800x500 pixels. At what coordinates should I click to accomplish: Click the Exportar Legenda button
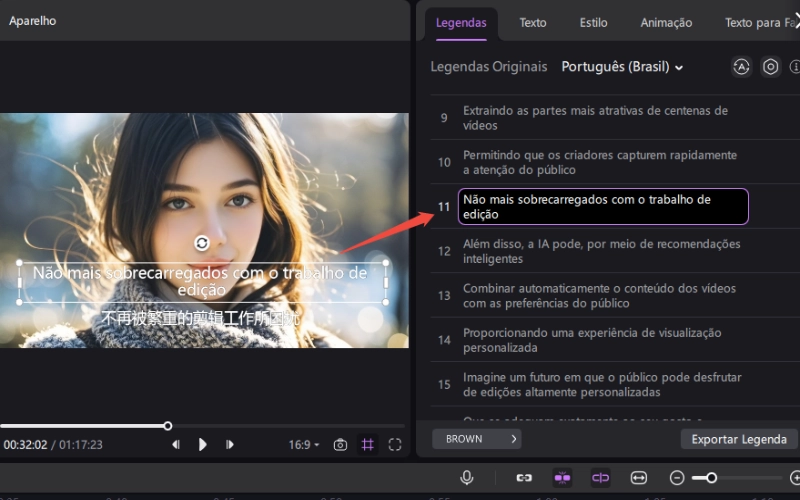pyautogui.click(x=739, y=439)
